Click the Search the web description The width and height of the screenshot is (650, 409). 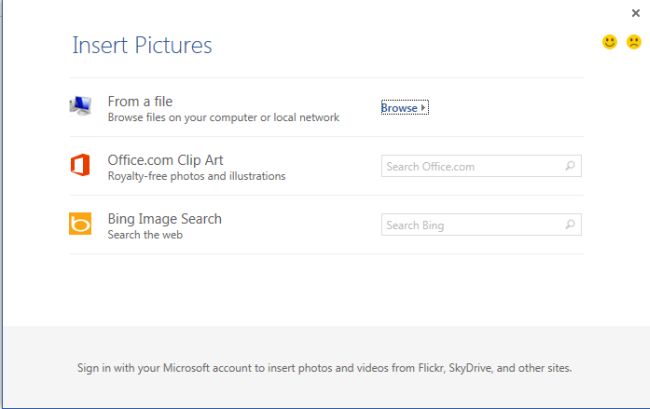point(145,235)
